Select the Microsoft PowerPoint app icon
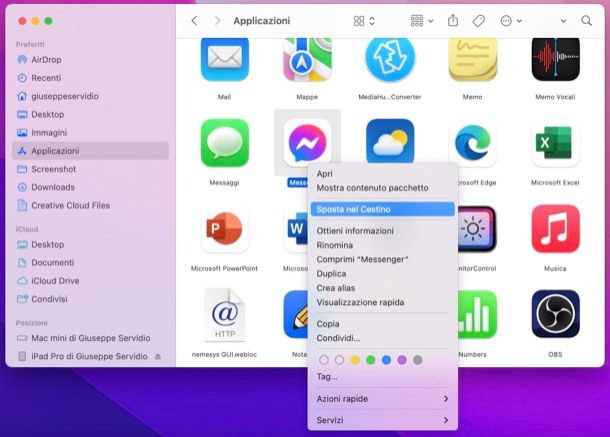610x437 pixels. point(224,229)
